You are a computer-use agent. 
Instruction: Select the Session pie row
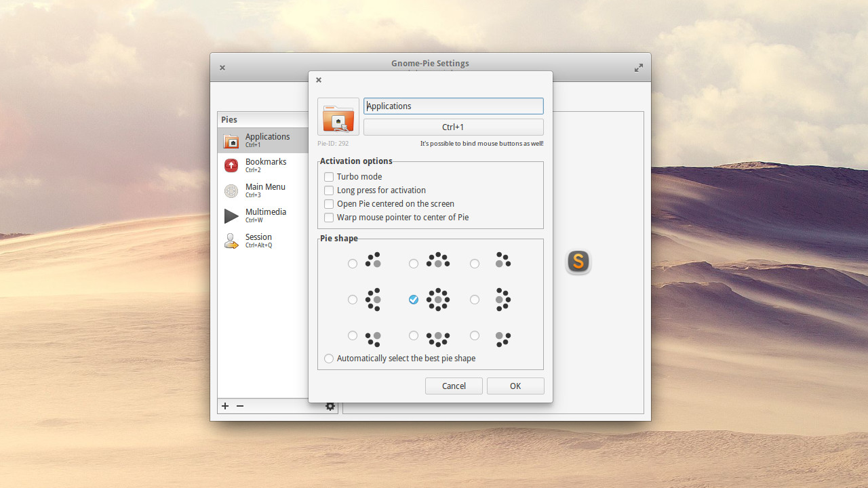pos(263,241)
